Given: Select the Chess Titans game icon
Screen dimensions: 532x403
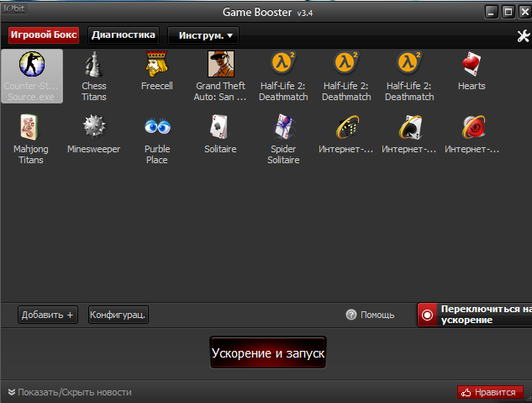Looking at the screenshot, I should pyautogui.click(x=94, y=65).
